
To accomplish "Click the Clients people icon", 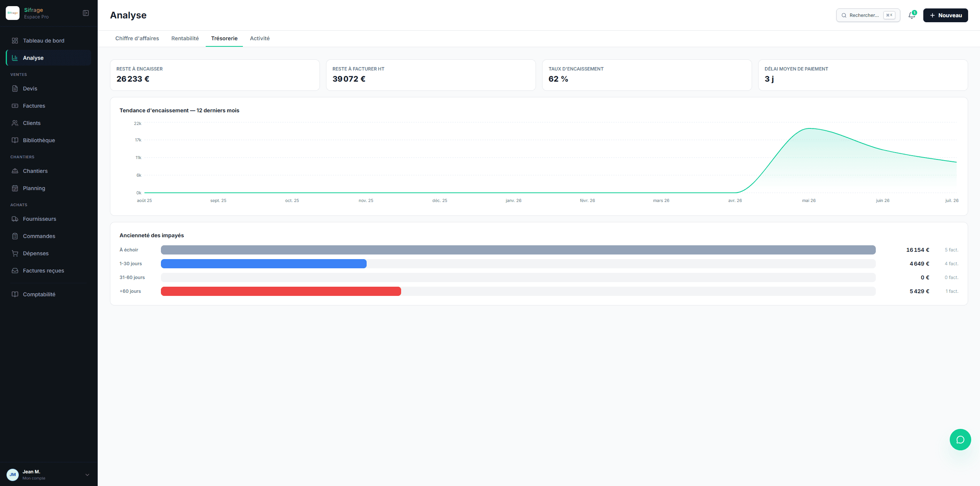I will (15, 123).
